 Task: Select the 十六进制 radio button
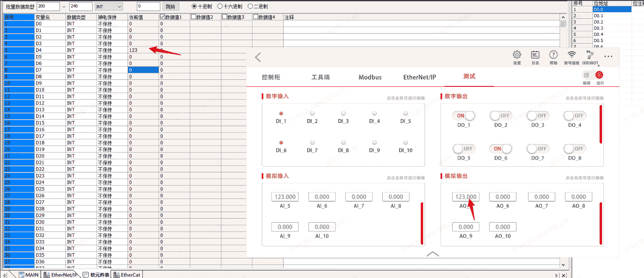[220, 7]
